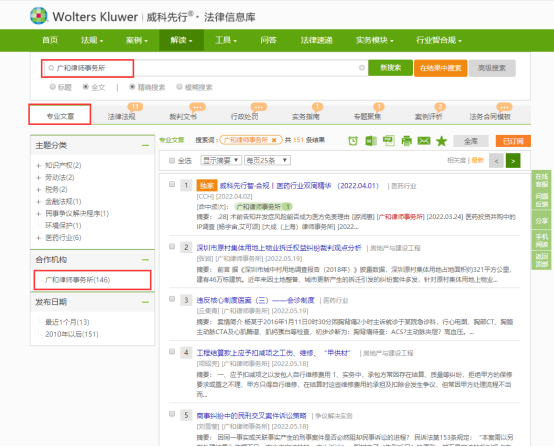554x447 pixels.
Task: Sort results by 相关度
Action: pos(456,160)
